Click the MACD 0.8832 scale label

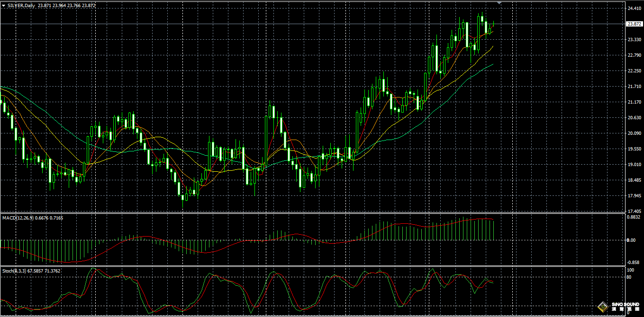tap(634, 217)
